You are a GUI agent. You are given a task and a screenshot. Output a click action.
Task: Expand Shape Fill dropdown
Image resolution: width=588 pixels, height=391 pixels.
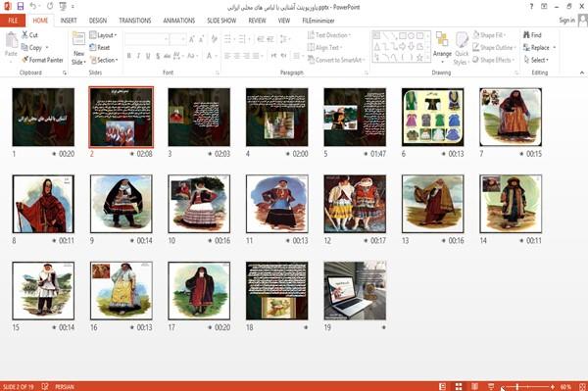pos(489,35)
